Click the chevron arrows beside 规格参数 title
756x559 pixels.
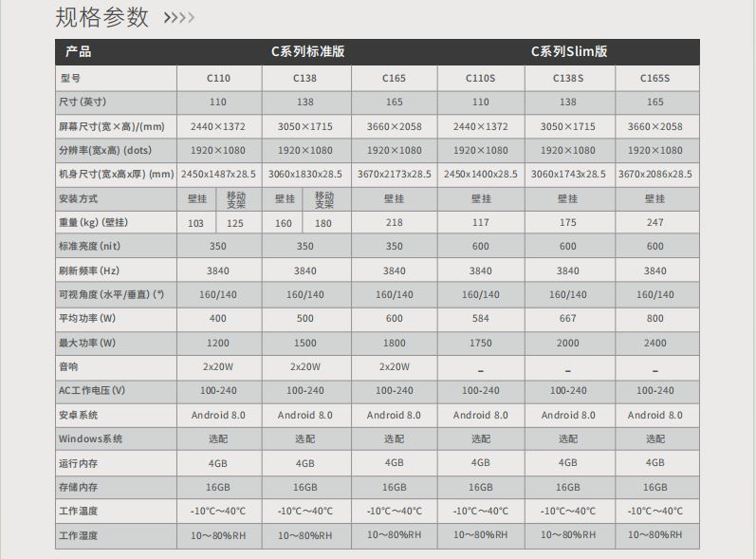[x=179, y=18]
